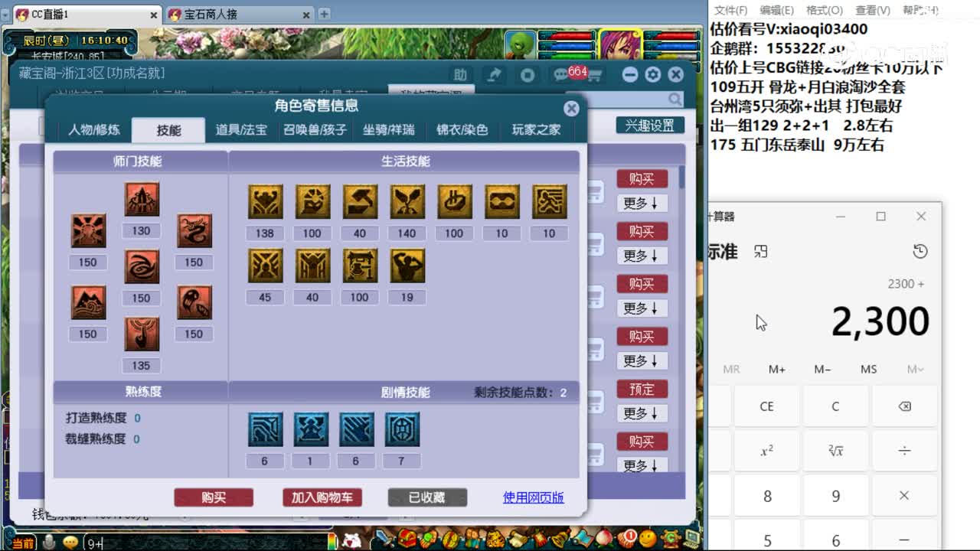Click the 剧情技能 skill icon with level 1
This screenshot has height=551, width=980.
pyautogui.click(x=311, y=429)
